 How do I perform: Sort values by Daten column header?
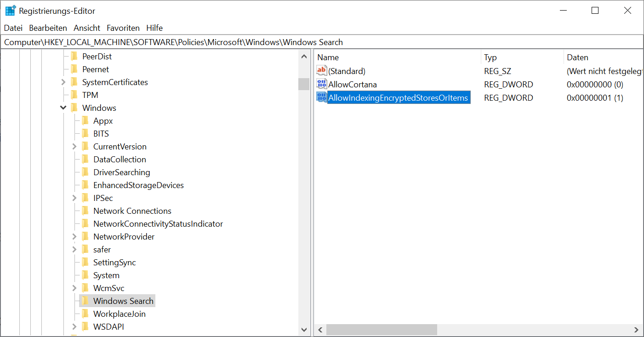click(603, 57)
